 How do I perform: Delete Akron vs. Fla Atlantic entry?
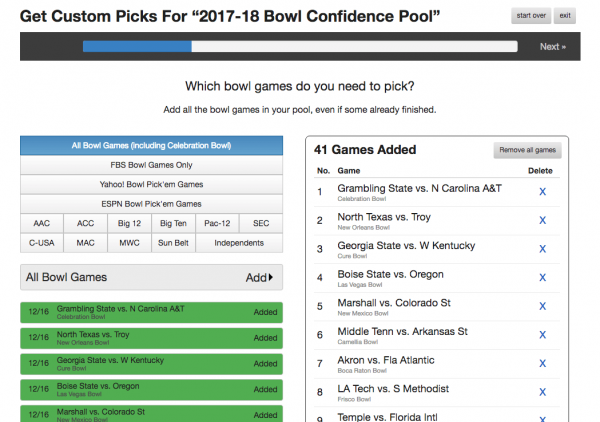click(x=542, y=363)
